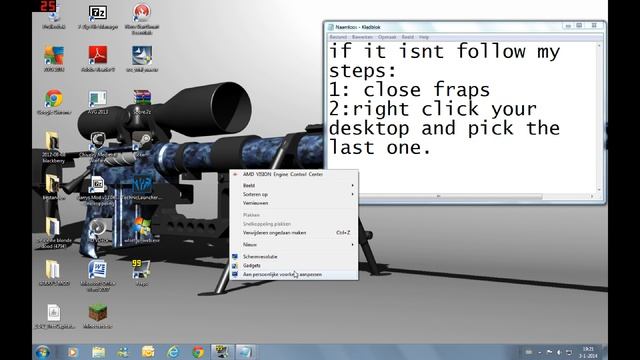Launch the Fraps desktop shortcut
This screenshot has height=360, width=640.
[x=141, y=273]
